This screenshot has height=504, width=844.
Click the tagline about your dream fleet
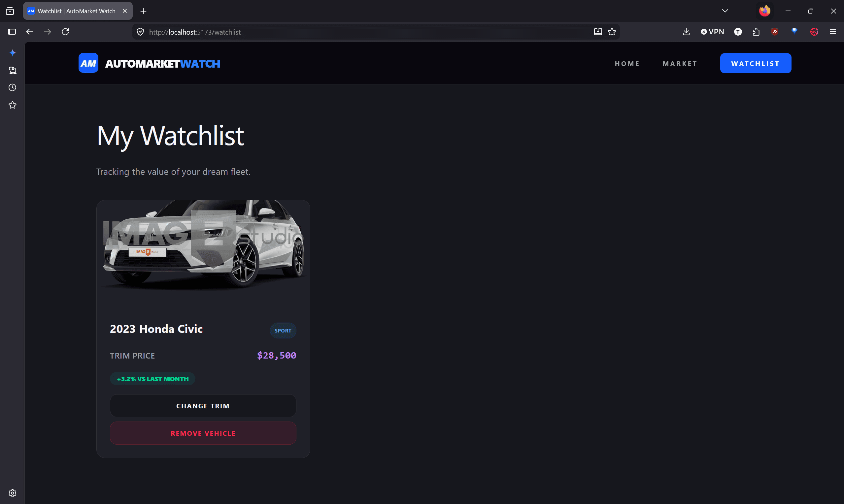coord(173,172)
